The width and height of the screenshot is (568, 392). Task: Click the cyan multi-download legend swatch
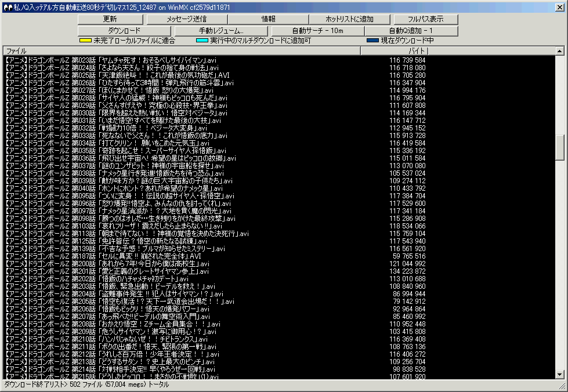pos(202,41)
